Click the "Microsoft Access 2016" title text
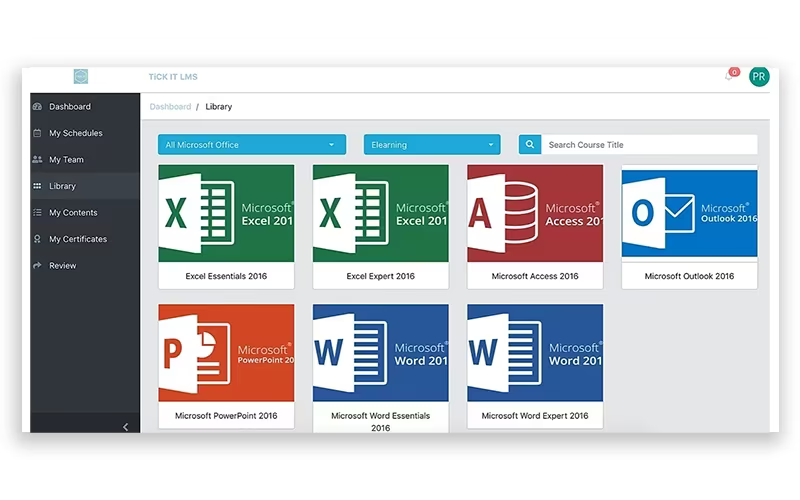Image resolution: width=800 pixels, height=500 pixels. [535, 276]
